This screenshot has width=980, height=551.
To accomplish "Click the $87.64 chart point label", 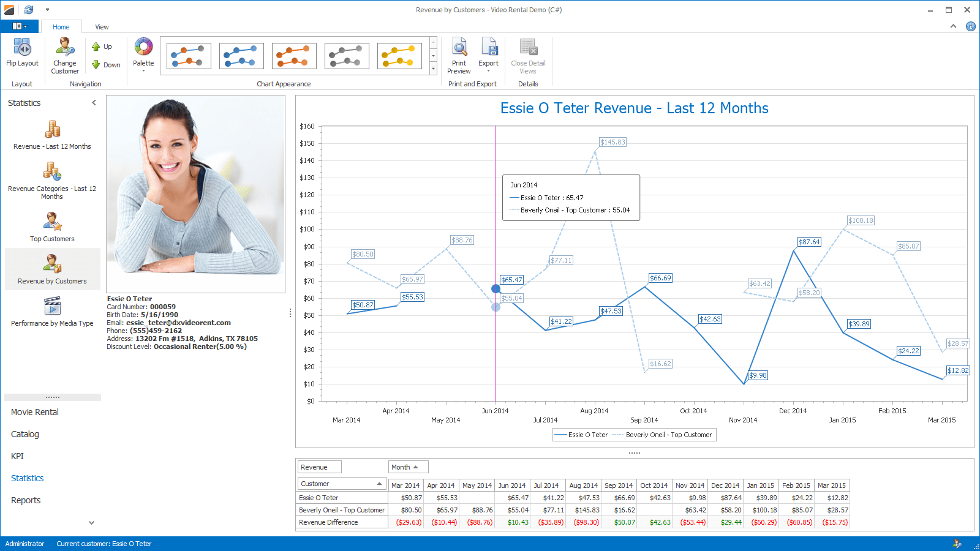I will pos(809,242).
